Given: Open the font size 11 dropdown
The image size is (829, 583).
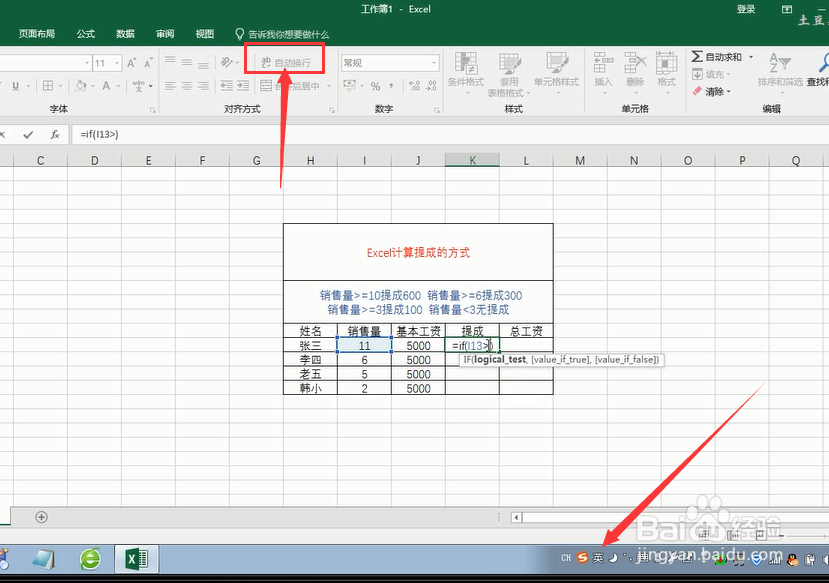Looking at the screenshot, I should [117, 63].
